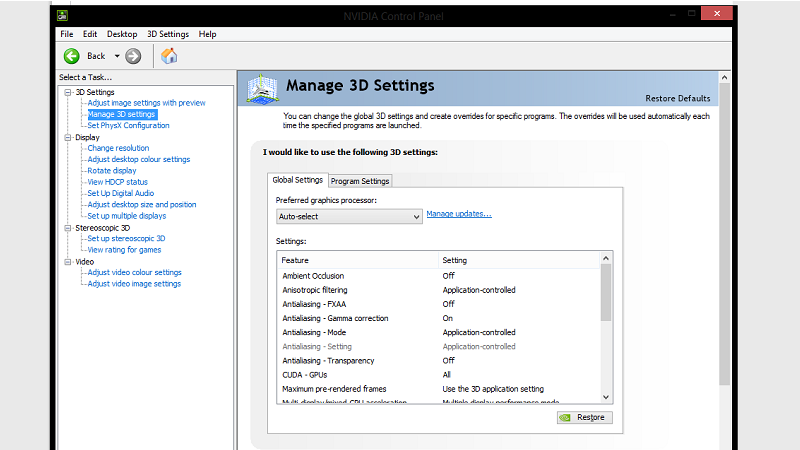Open the 3D Settings menu

166,34
